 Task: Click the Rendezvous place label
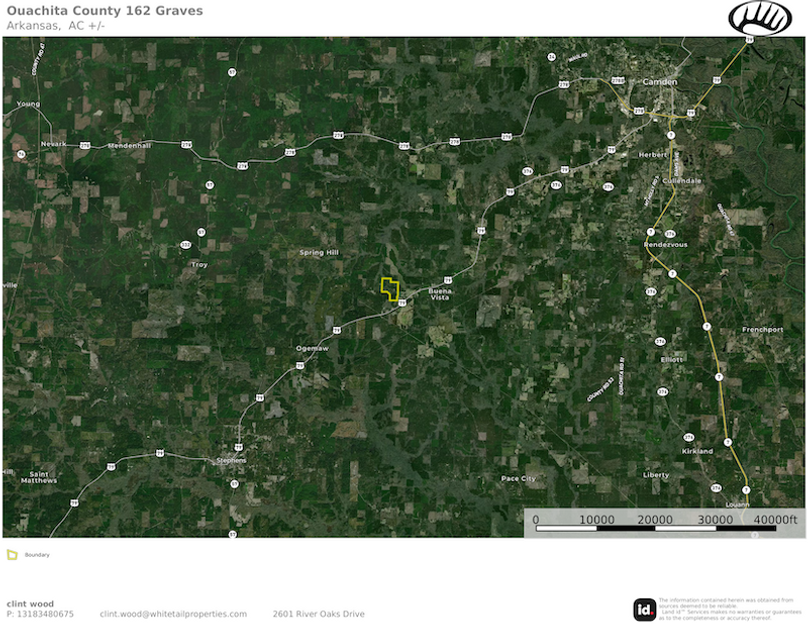pos(666,245)
